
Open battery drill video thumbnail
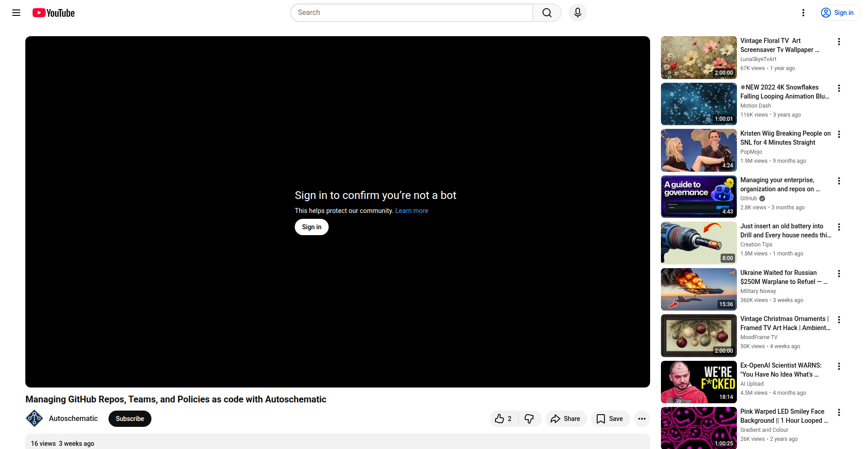(698, 243)
